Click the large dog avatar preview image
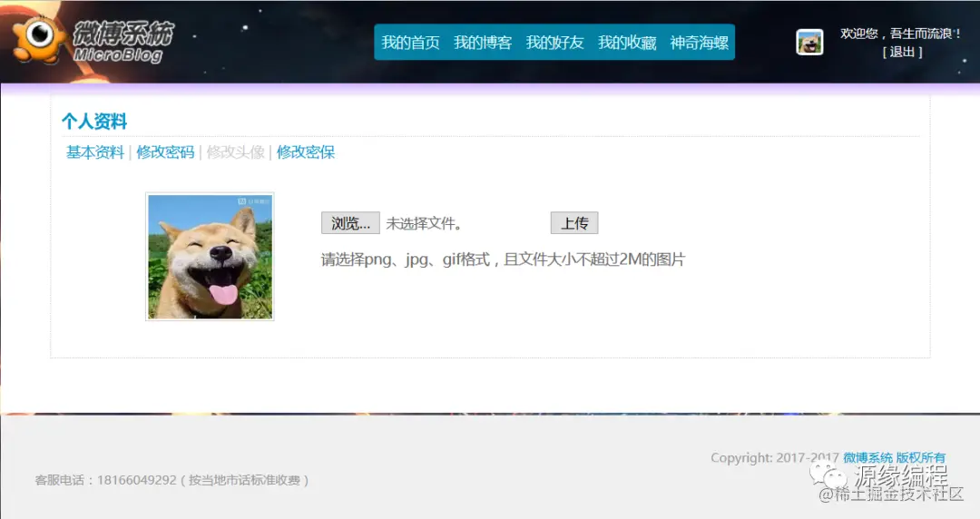 coord(210,257)
